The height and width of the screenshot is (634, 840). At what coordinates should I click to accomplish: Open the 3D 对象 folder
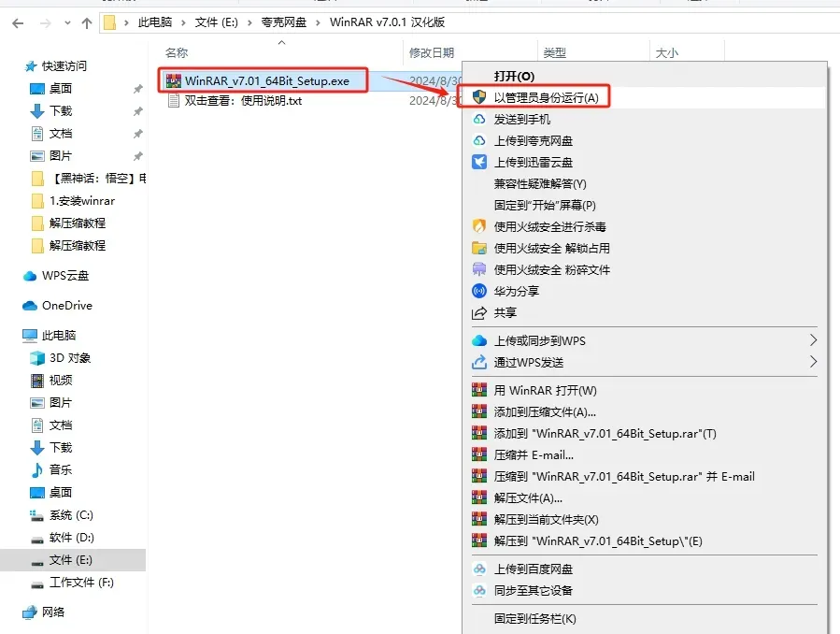coord(70,358)
